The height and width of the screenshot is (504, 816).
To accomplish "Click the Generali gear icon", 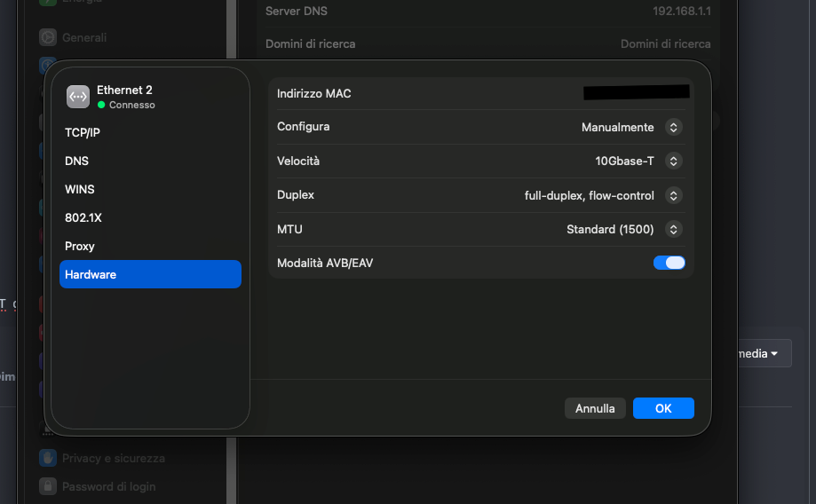I will (x=48, y=37).
